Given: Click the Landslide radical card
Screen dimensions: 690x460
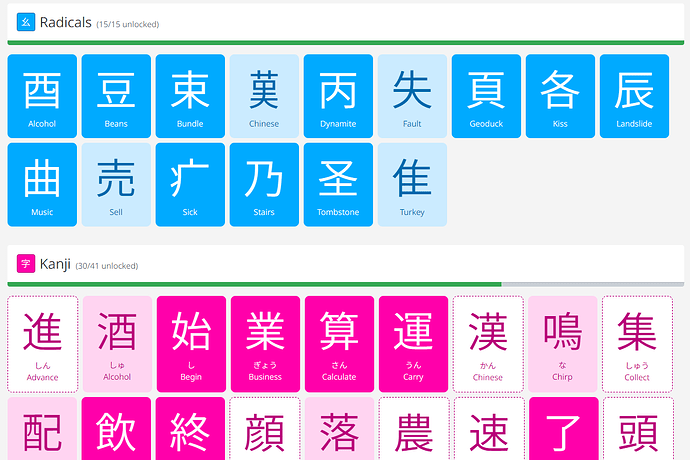Looking at the screenshot, I should pos(634,96).
